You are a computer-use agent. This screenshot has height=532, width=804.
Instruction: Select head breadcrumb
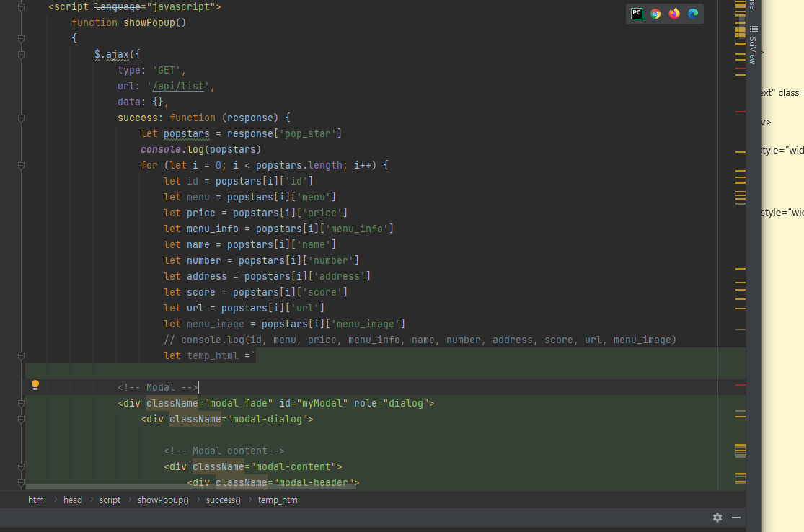(x=73, y=500)
